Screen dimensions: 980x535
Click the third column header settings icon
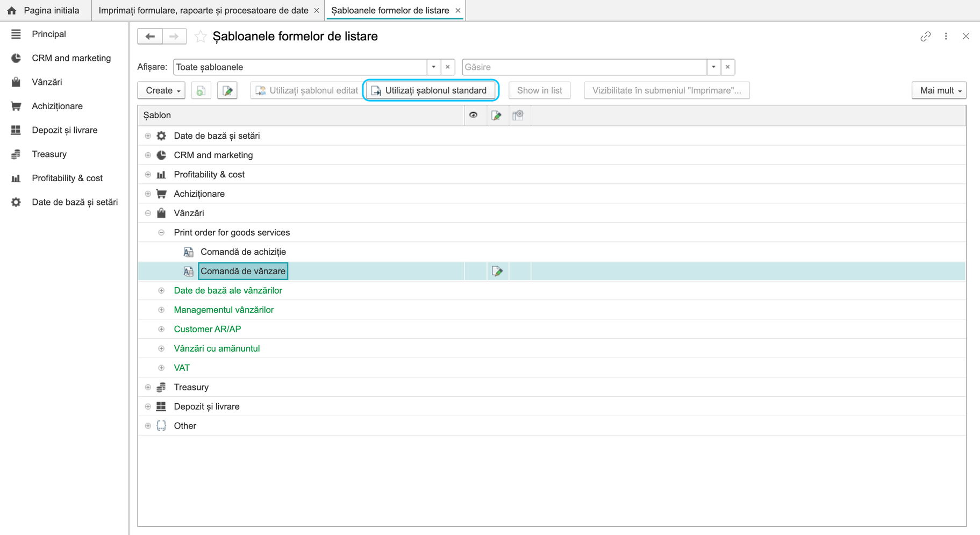[x=518, y=115]
